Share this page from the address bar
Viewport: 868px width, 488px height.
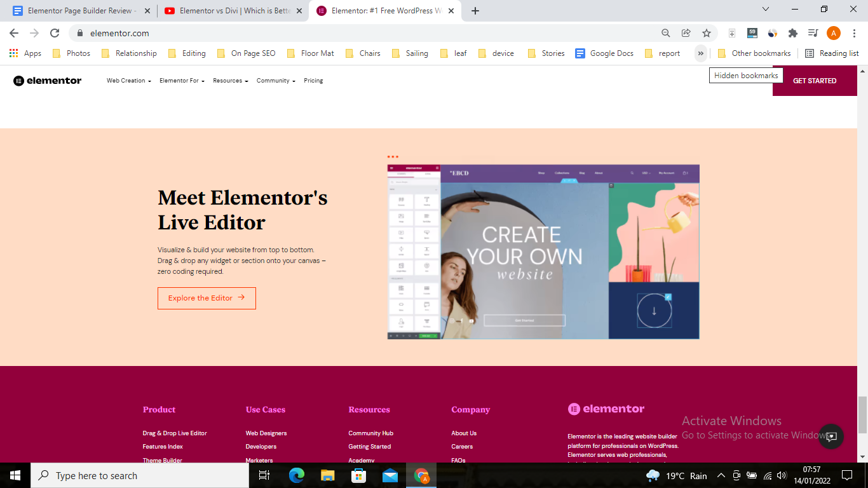click(x=686, y=33)
